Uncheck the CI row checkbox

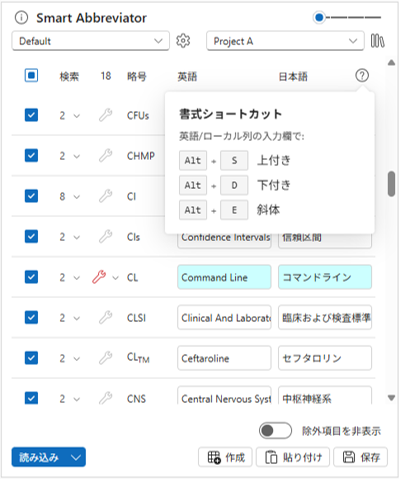pyautogui.click(x=31, y=196)
